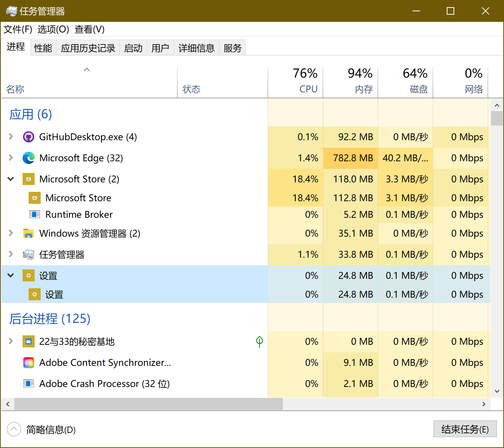Click the child Microsoft Store process icon
This screenshot has width=504, height=448.
(35, 198)
